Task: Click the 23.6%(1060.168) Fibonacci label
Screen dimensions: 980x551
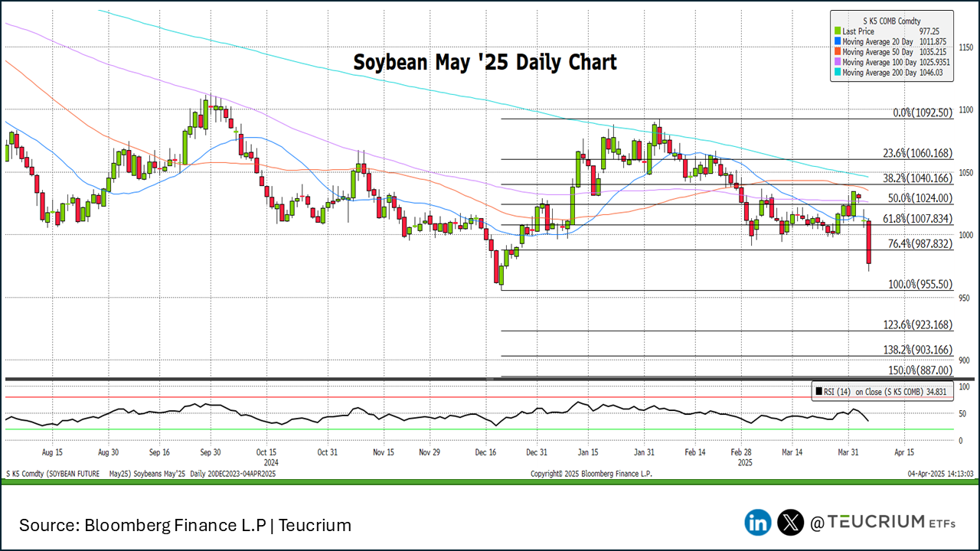Action: tap(918, 153)
